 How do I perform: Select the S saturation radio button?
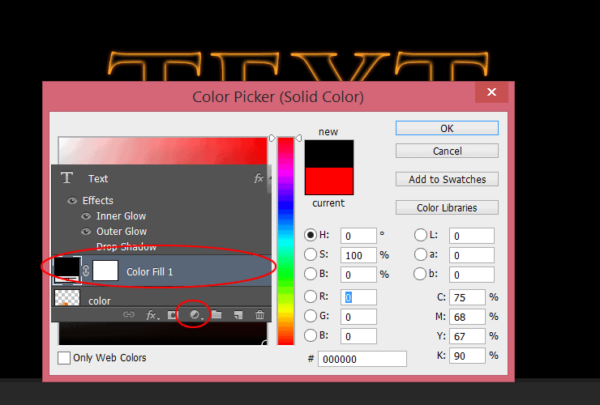click(x=312, y=254)
